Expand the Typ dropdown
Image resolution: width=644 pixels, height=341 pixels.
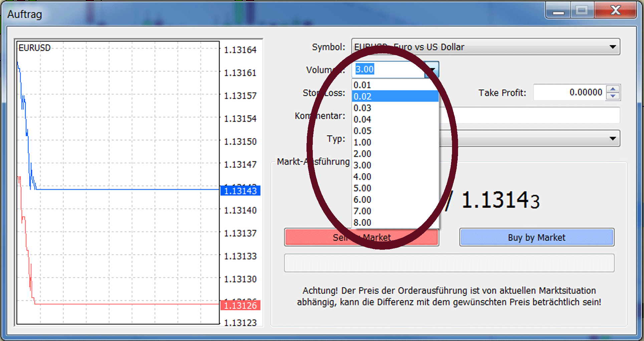(x=612, y=138)
